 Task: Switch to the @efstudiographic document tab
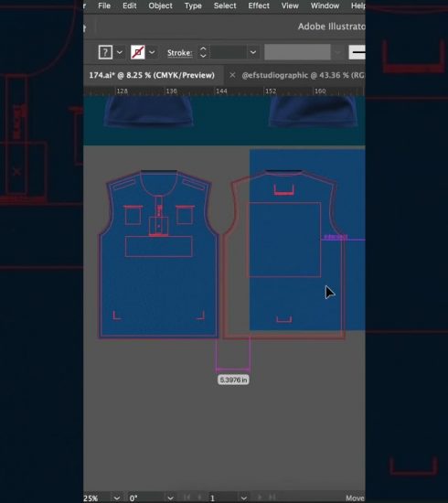pos(303,75)
